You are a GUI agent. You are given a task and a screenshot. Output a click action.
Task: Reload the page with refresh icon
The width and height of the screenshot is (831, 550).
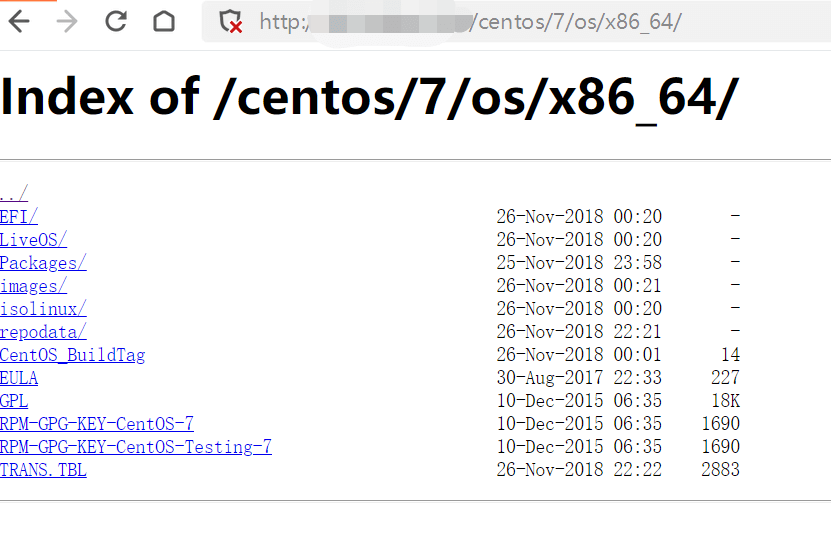coord(116,21)
